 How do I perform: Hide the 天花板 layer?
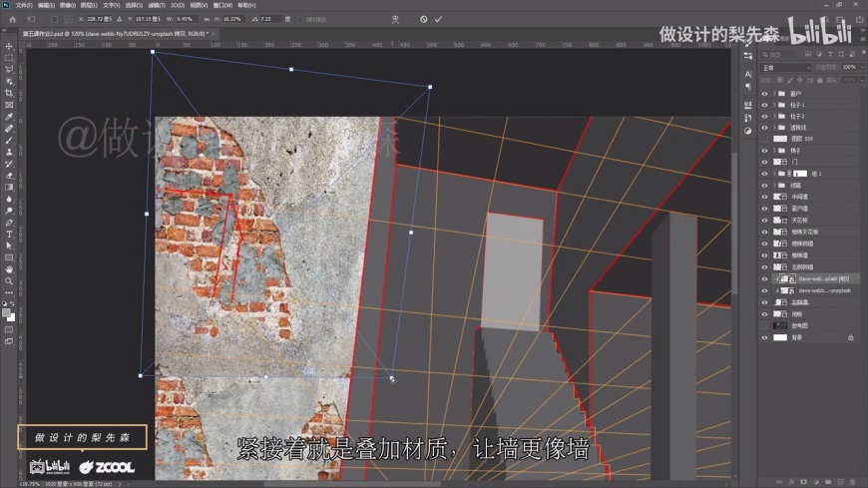764,221
